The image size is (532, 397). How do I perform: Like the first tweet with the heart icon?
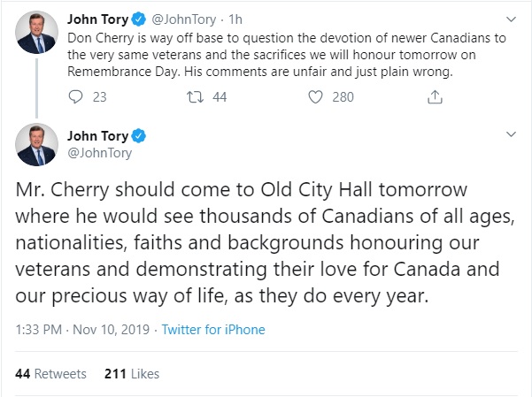[314, 97]
